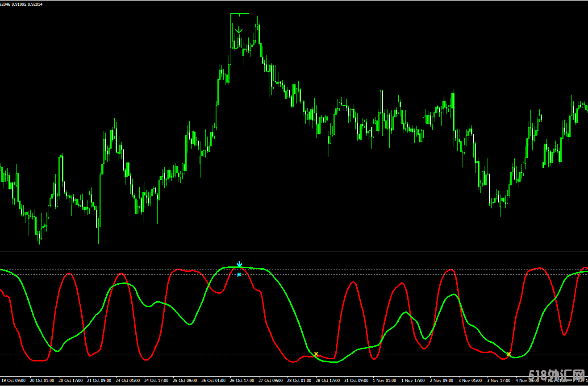Click the '28 Oct 17:00' time axis label
The width and height of the screenshot is (588, 386).
click(x=328, y=381)
